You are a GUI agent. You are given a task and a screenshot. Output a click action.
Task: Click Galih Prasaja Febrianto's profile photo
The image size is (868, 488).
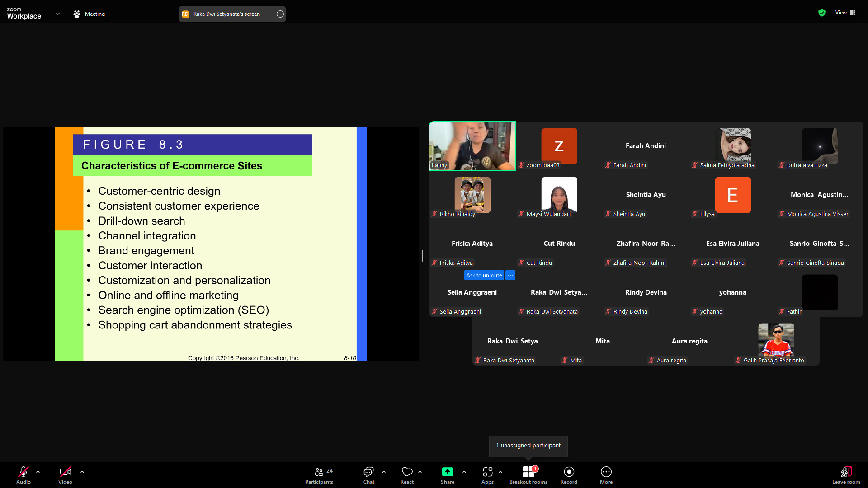[x=776, y=340]
